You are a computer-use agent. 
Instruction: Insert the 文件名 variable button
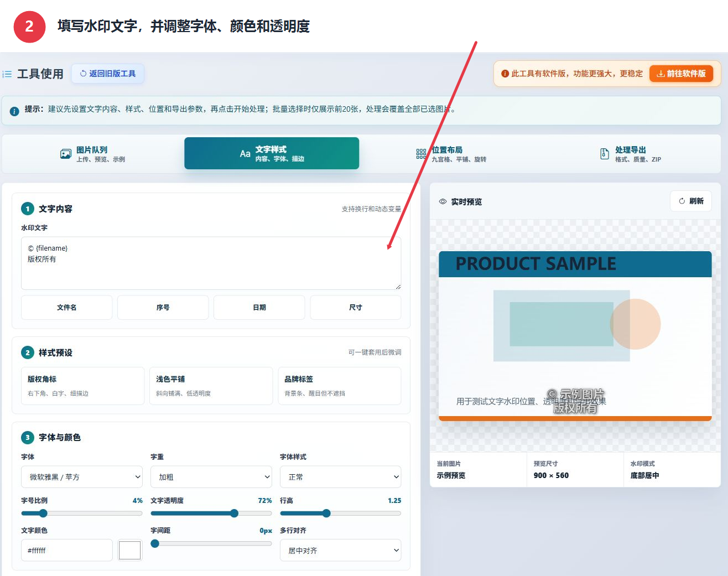coord(66,308)
